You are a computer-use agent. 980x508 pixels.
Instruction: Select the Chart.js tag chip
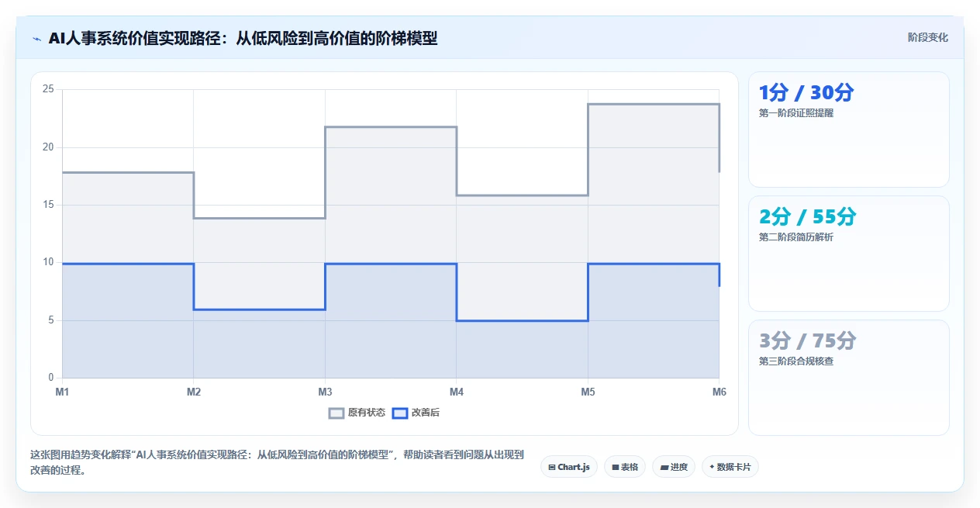569,467
